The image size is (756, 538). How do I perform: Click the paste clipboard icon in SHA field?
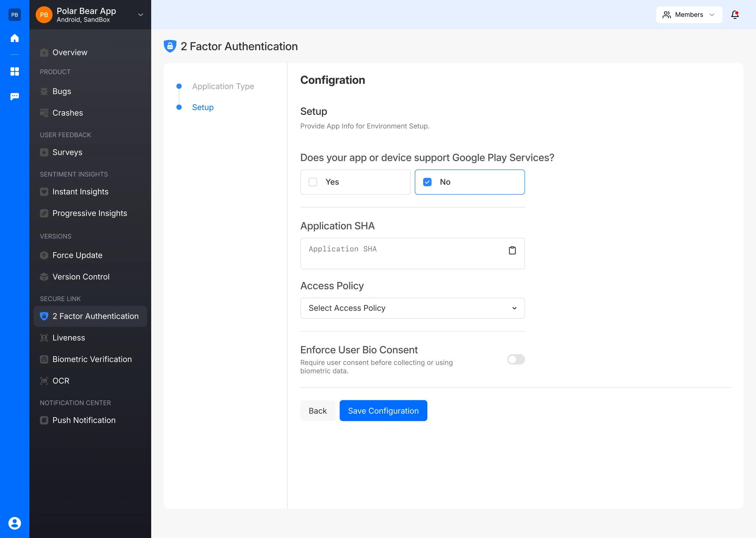tap(512, 250)
